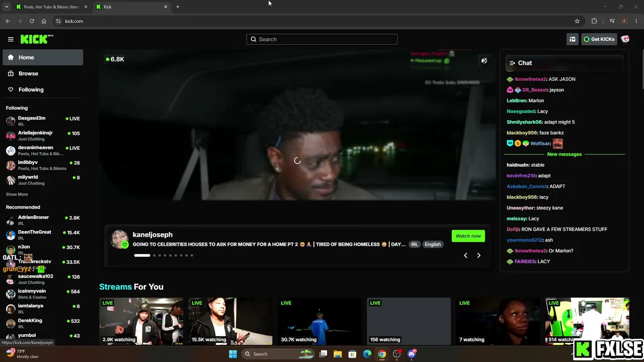The height and width of the screenshot is (362, 644).
Task: Launch Microsoft Store from the taskbar
Action: point(352,354)
